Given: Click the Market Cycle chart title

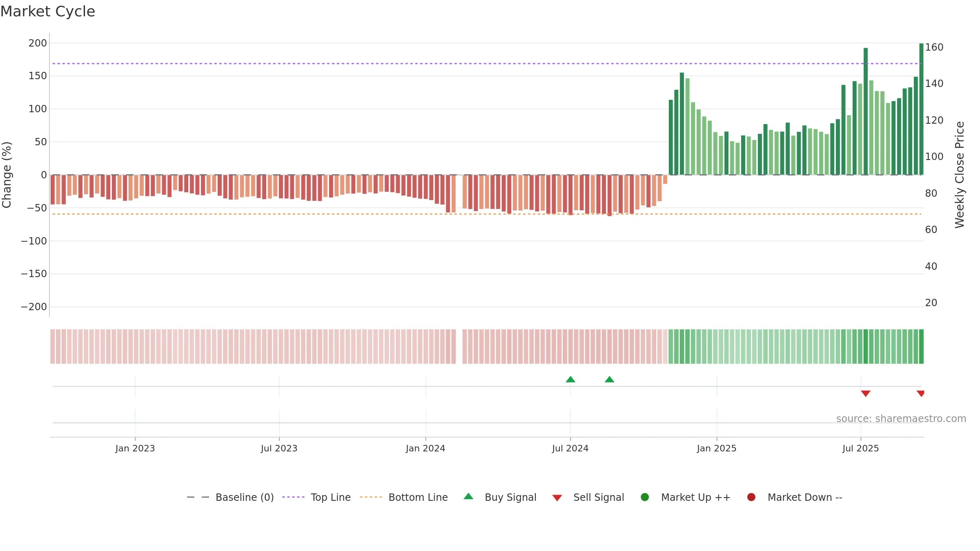Looking at the screenshot, I should pos(48,11).
